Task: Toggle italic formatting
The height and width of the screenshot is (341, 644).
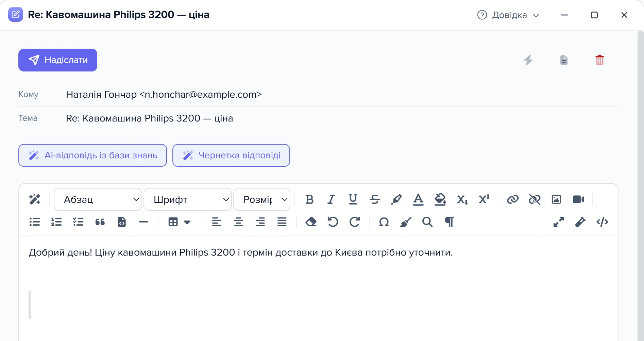Action: coord(331,199)
